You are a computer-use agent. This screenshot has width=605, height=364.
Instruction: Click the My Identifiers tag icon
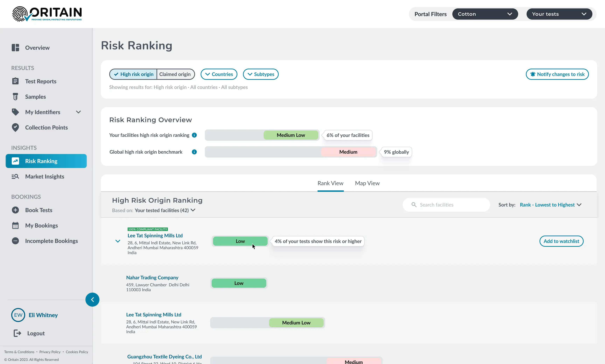[x=15, y=112]
